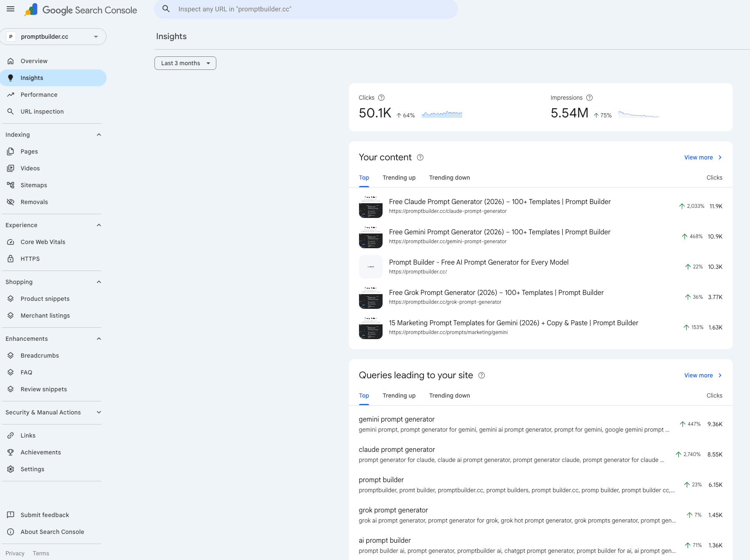The width and height of the screenshot is (750, 560).
Task: Click the HTTPS padlock icon
Action: click(x=11, y=259)
